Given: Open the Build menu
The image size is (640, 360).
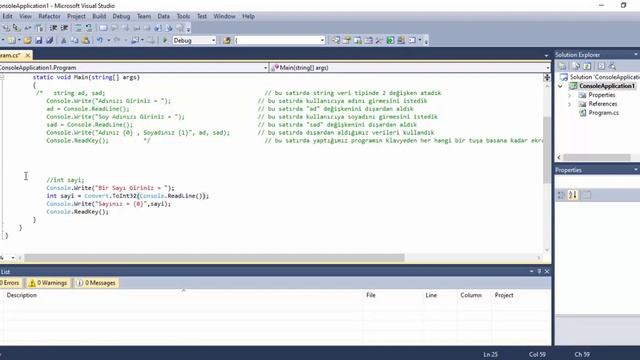Looking at the screenshot, I should tap(99, 16).
